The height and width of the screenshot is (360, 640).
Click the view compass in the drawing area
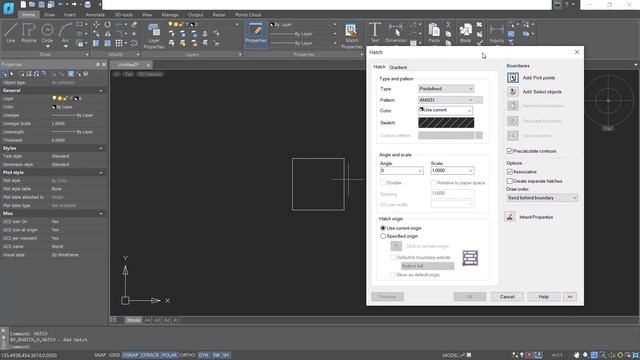coord(608,100)
